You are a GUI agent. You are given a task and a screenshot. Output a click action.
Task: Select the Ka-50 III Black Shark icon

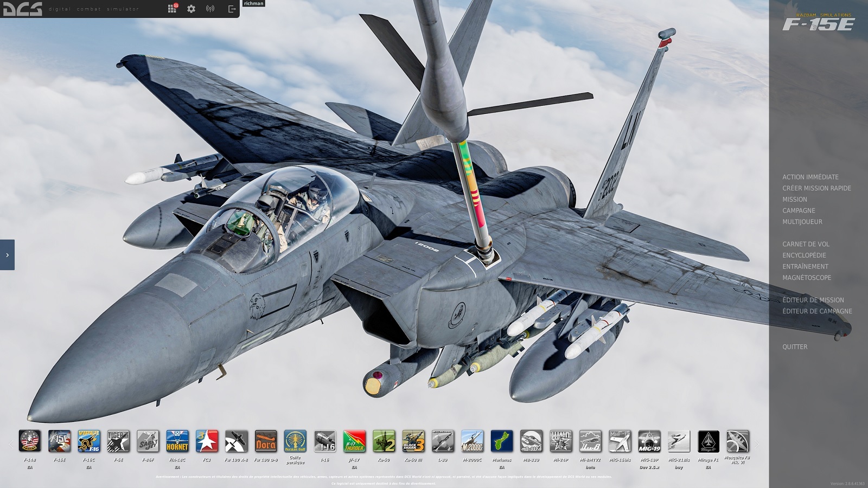point(413,441)
